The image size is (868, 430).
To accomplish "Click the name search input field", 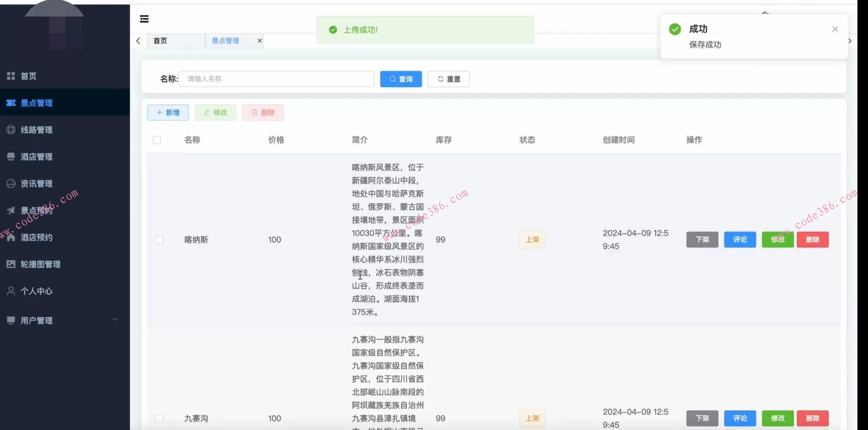I will [276, 79].
